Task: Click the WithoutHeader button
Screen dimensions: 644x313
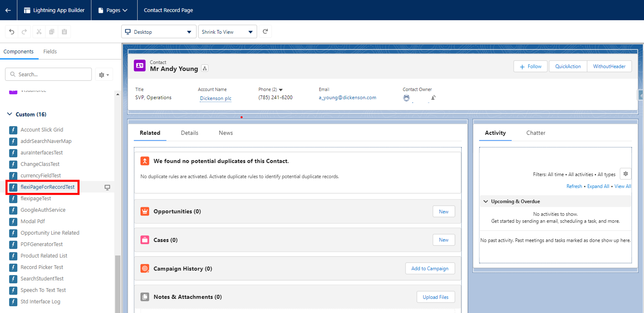Action: tap(609, 66)
